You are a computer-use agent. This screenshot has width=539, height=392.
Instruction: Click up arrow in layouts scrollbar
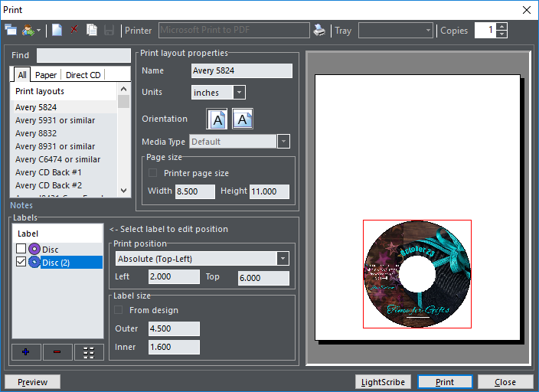click(124, 89)
